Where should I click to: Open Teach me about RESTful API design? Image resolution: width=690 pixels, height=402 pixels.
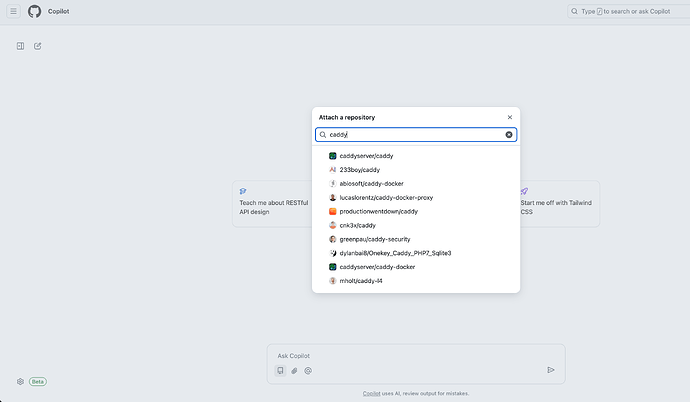[x=273, y=204]
